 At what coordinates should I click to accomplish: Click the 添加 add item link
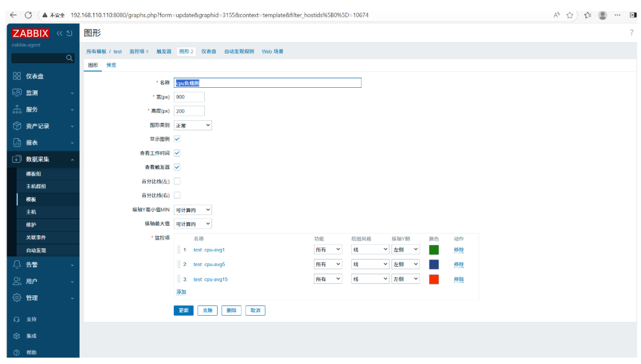point(181,291)
